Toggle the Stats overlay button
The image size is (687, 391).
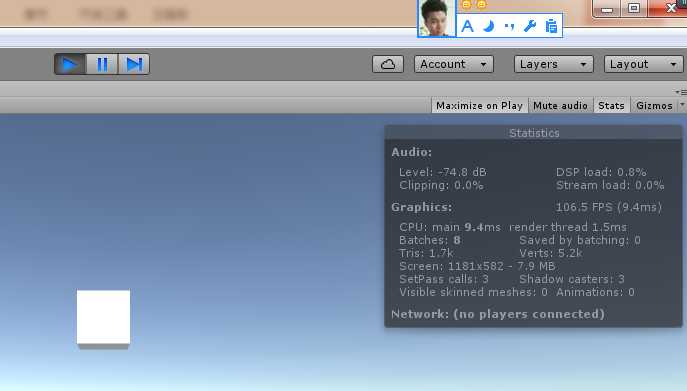pos(611,106)
